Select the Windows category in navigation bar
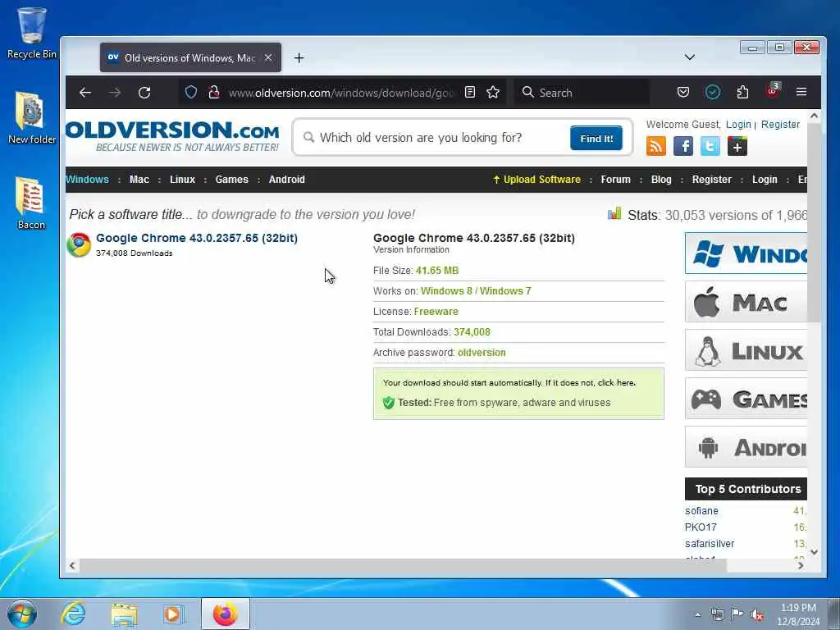Image resolution: width=840 pixels, height=630 pixels. (x=87, y=180)
